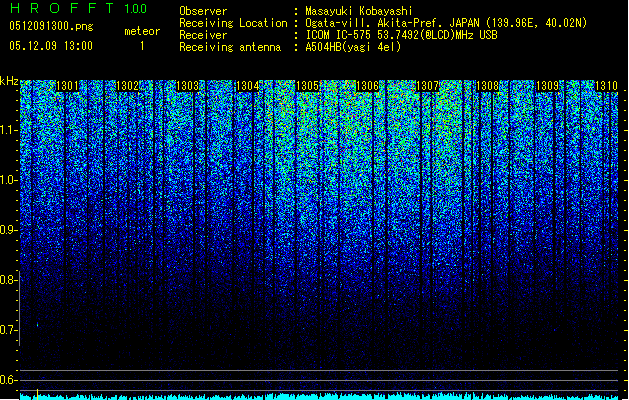
Task: Click the kHz axis unit label
Action: coord(9,81)
